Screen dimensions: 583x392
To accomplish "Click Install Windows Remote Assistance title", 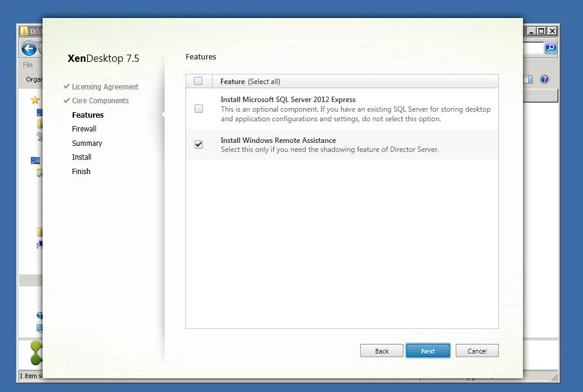I will (x=278, y=140).
